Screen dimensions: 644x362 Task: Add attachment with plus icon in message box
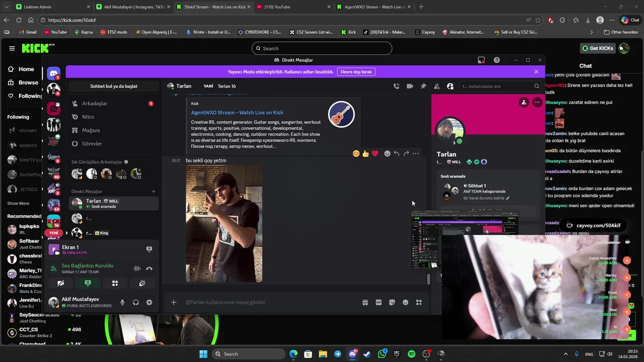click(174, 302)
